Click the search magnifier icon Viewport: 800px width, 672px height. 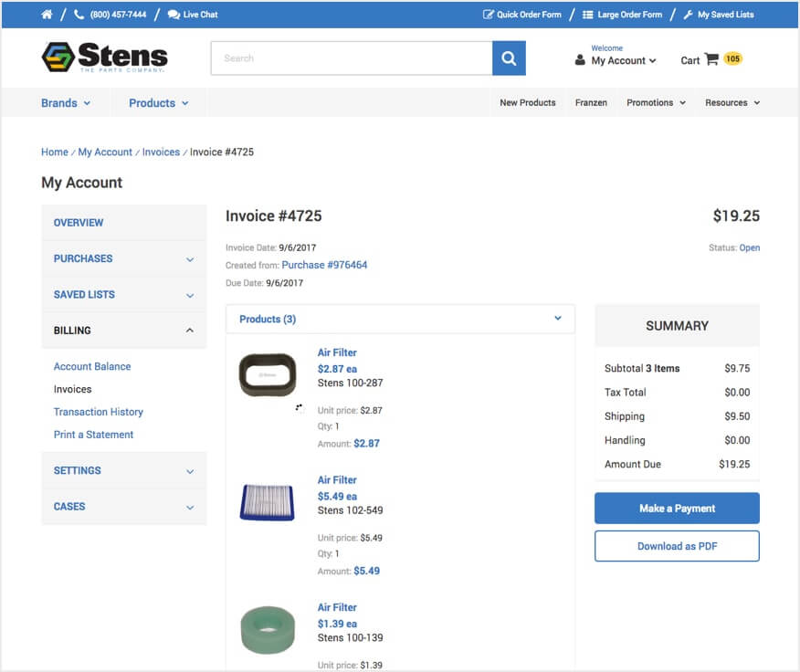[509, 58]
